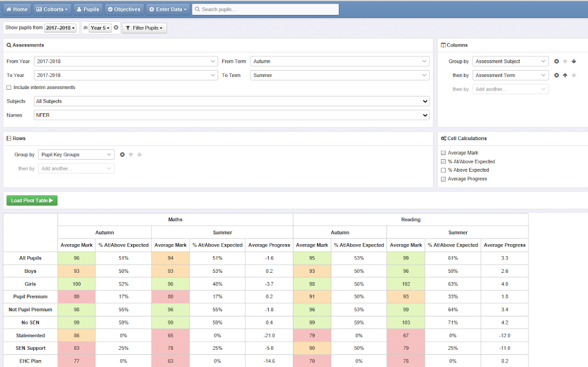
Task: Move Assessment Subject column grouping up
Action: (565, 61)
